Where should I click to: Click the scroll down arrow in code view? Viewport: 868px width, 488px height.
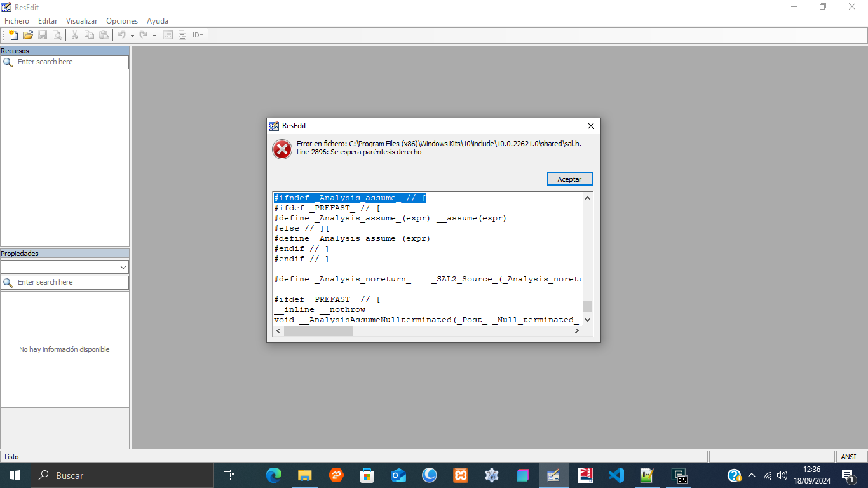(x=587, y=320)
